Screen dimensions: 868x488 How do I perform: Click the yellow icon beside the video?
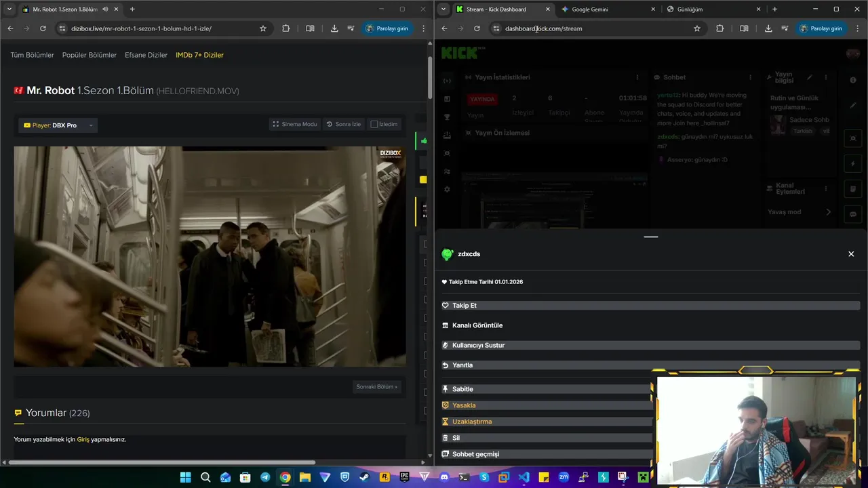[423, 180]
